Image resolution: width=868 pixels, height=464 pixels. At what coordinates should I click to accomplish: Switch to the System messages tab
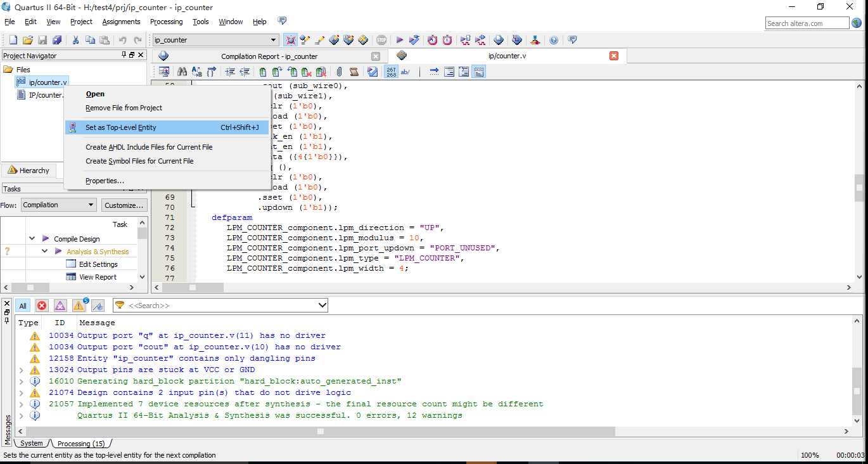(31, 444)
